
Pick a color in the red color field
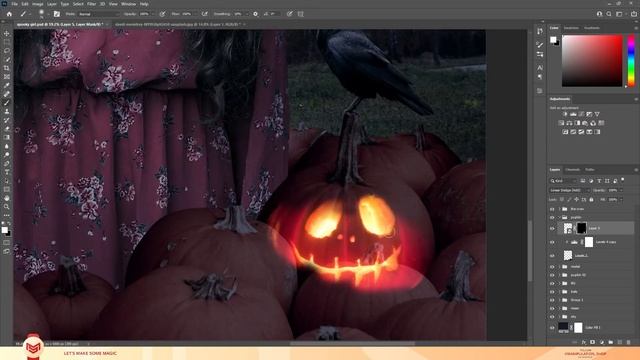click(x=592, y=60)
